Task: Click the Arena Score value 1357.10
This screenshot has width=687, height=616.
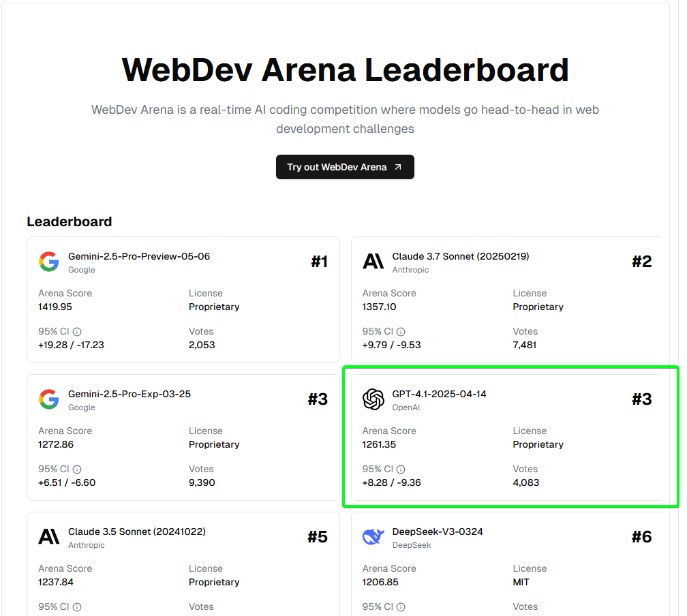Action: tap(379, 307)
